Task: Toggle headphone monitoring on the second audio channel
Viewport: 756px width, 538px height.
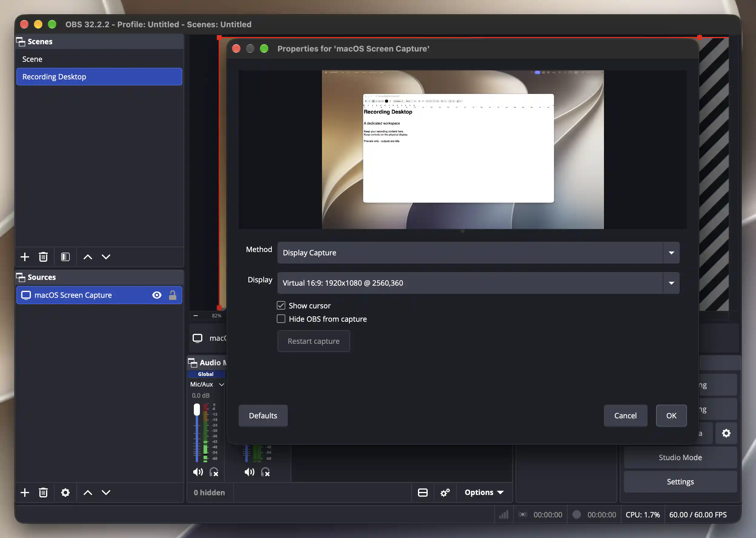Action: [265, 472]
